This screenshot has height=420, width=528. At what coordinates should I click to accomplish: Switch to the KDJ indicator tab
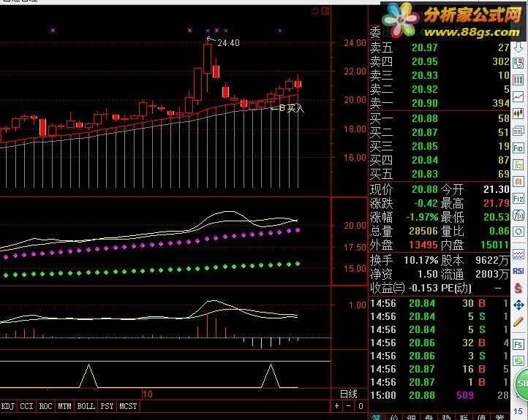click(x=8, y=406)
